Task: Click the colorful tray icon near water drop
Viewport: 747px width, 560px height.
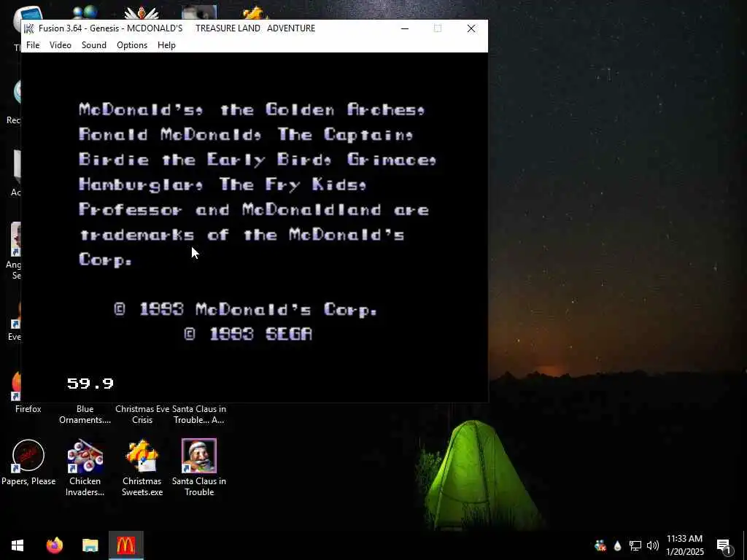Action: click(600, 545)
